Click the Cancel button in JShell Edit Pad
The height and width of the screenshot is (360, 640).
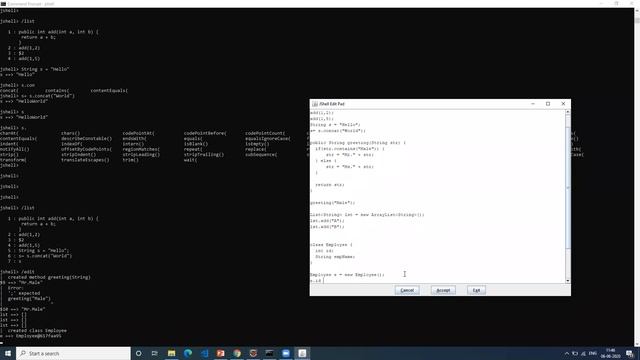[x=407, y=290]
